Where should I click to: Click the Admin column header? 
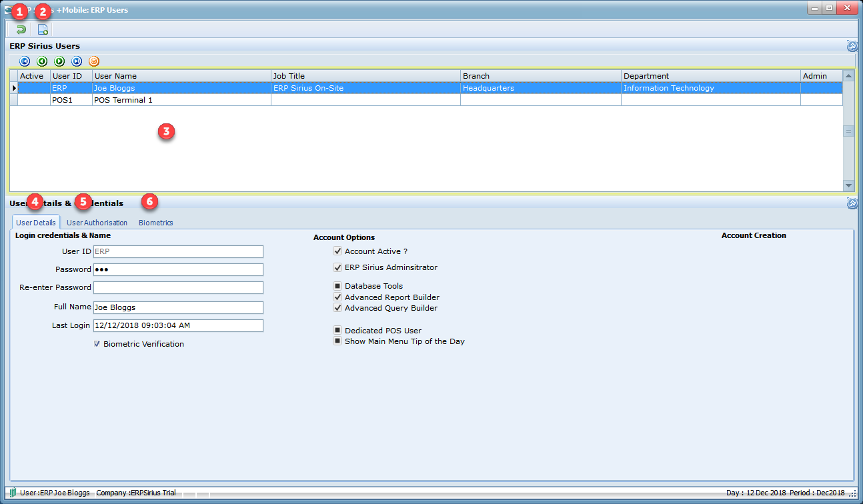click(x=822, y=76)
